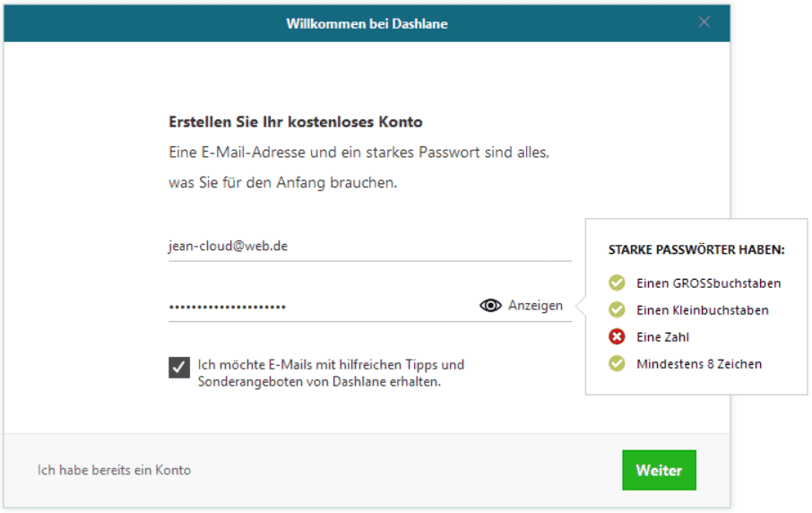Close the Willkommen bei Dashlane dialog
812x513 pixels.
point(704,22)
